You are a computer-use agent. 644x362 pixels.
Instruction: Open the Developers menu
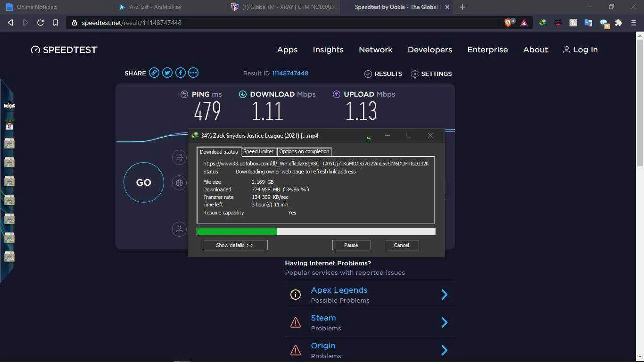tap(430, 49)
